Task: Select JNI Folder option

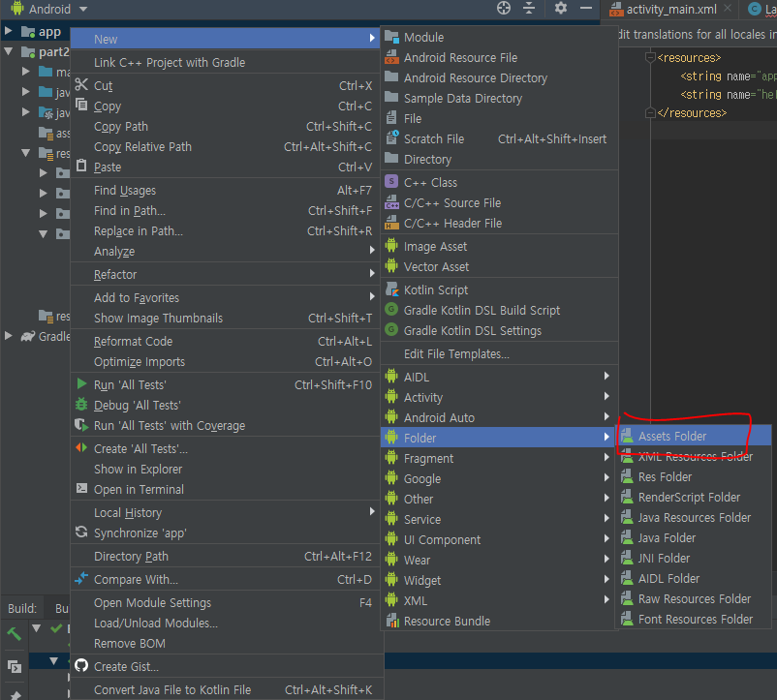Action: 693,558
